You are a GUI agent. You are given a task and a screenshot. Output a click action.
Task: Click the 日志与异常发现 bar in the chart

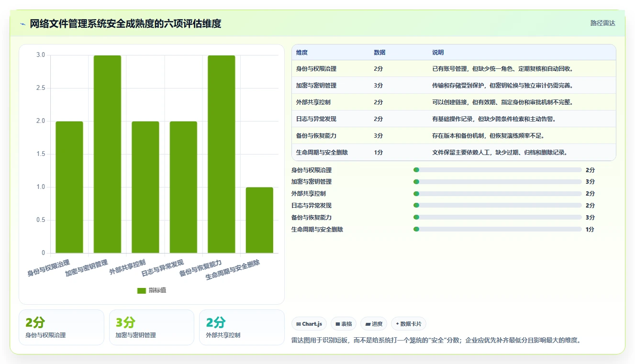[x=183, y=187]
